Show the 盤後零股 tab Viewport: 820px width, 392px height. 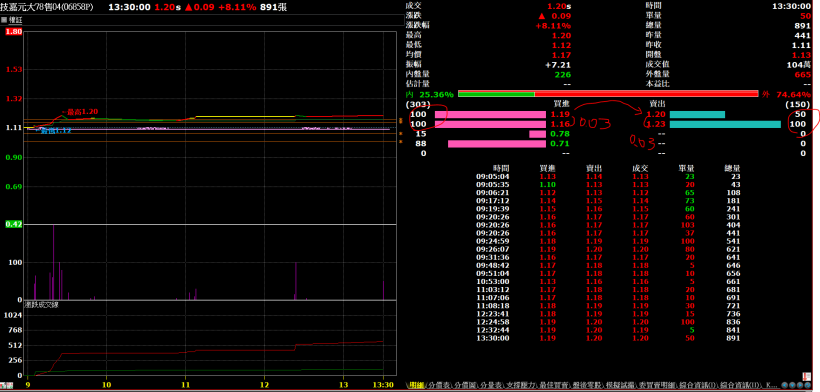coord(586,385)
